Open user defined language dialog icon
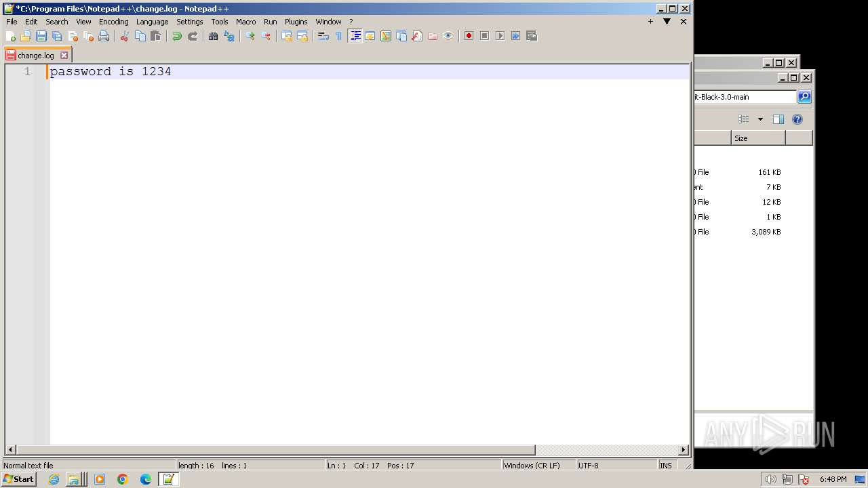 point(370,36)
